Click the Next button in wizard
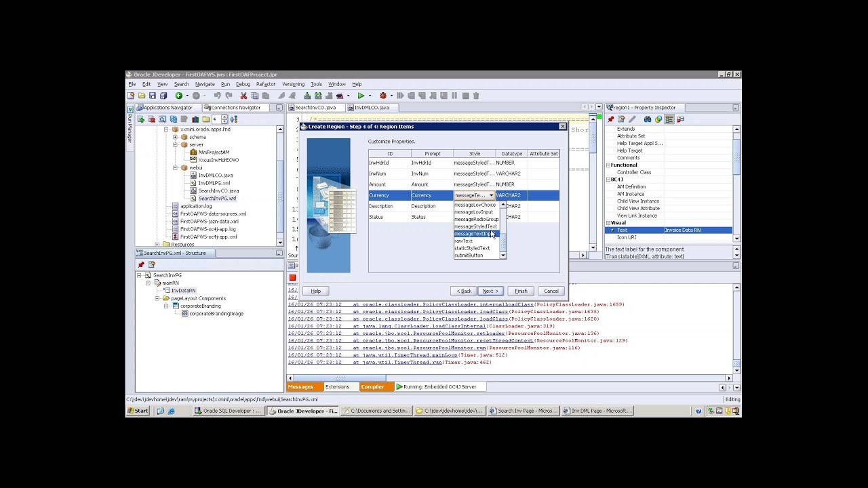The height and width of the screenshot is (488, 868). click(490, 291)
